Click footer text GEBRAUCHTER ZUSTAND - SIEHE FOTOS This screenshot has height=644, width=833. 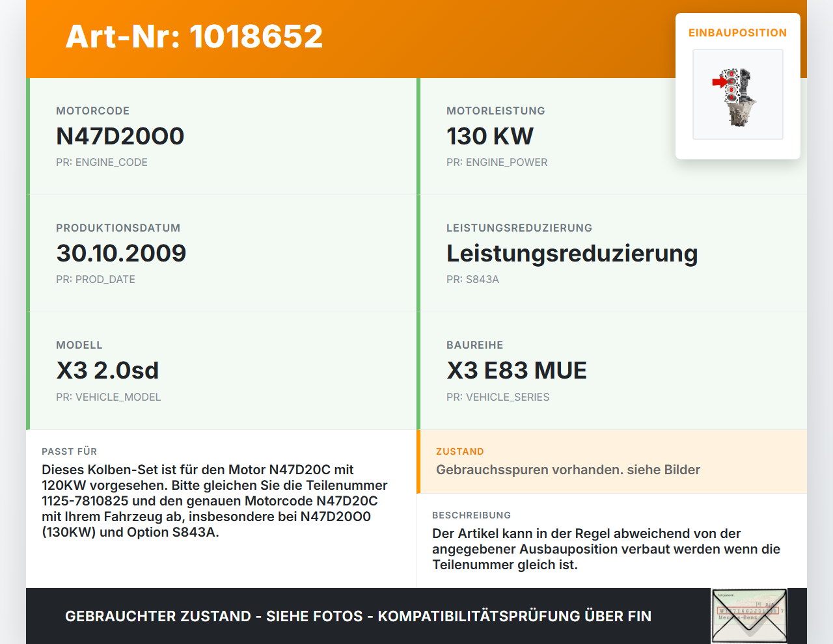[214, 616]
